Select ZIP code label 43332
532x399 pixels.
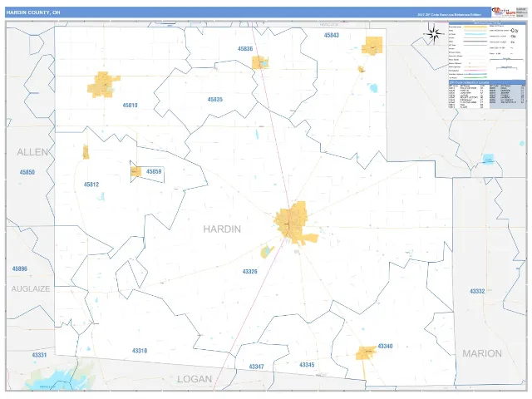click(x=477, y=291)
